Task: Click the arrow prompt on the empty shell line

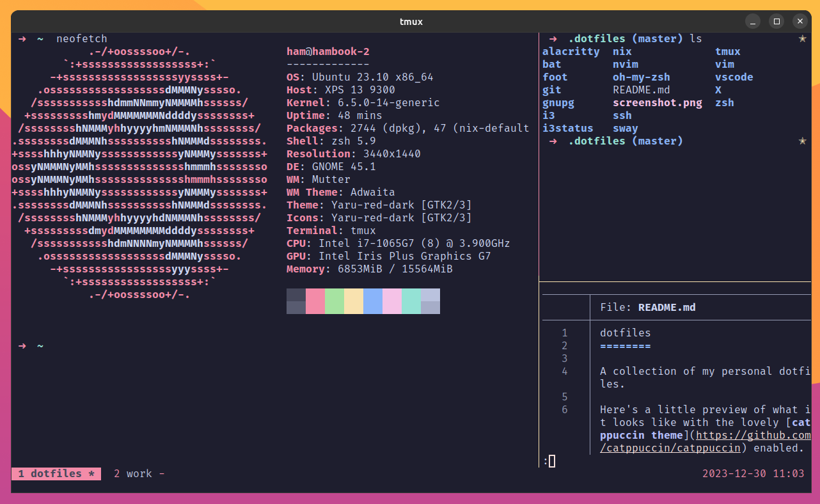Action: click(22, 345)
